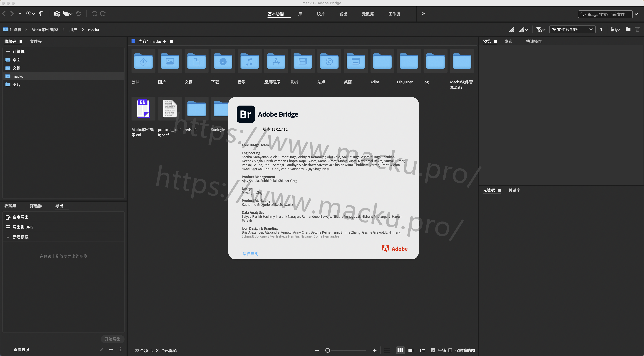
Task: Open the 文件夹 panel tab
Action: pos(36,42)
